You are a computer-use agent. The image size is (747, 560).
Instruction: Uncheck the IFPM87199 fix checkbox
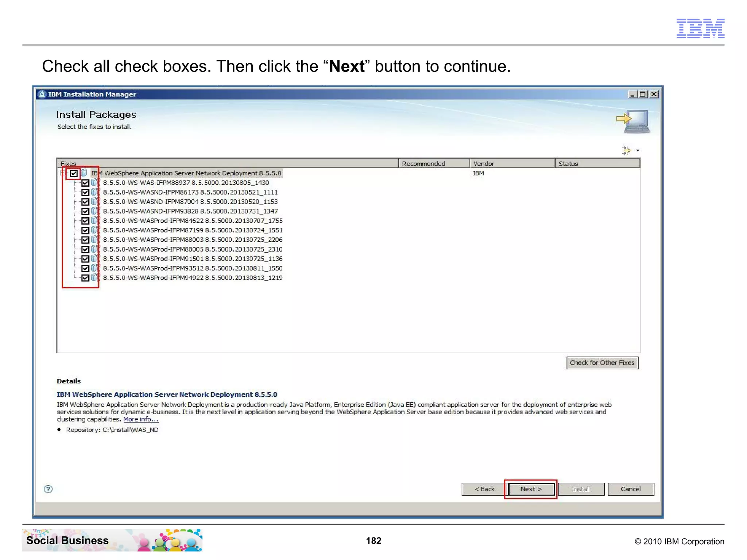85,230
